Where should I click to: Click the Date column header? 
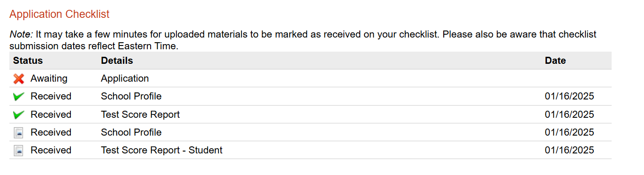coord(555,61)
